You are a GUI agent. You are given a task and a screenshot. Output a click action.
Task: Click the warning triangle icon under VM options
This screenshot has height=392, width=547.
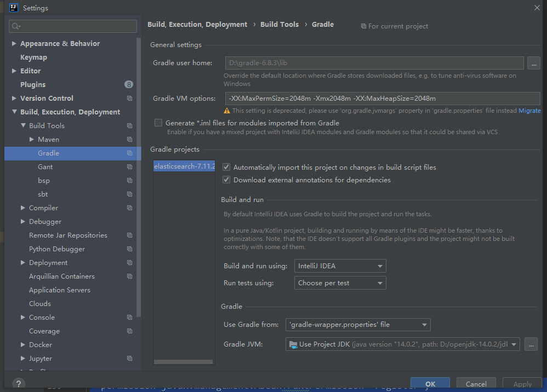coord(227,111)
